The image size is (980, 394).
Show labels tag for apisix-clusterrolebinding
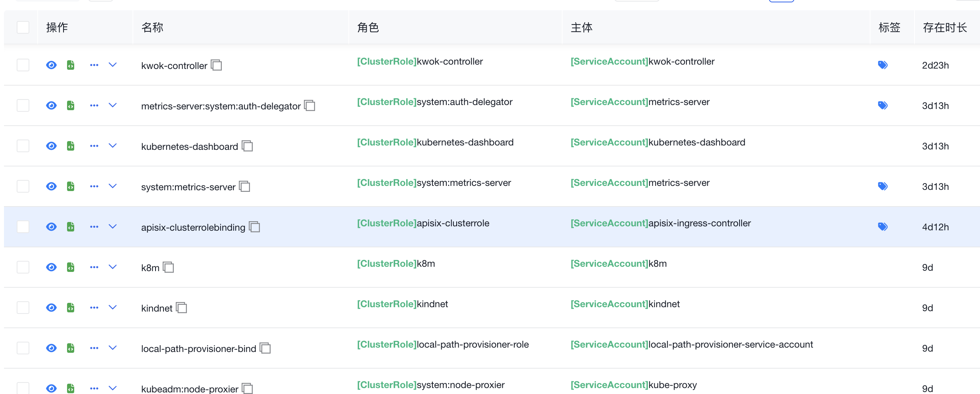click(883, 227)
